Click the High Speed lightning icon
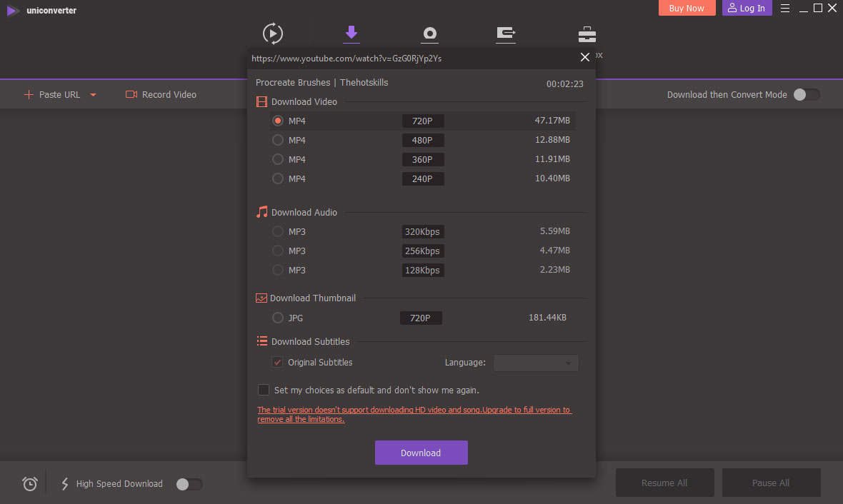This screenshot has width=843, height=504. coord(64,484)
